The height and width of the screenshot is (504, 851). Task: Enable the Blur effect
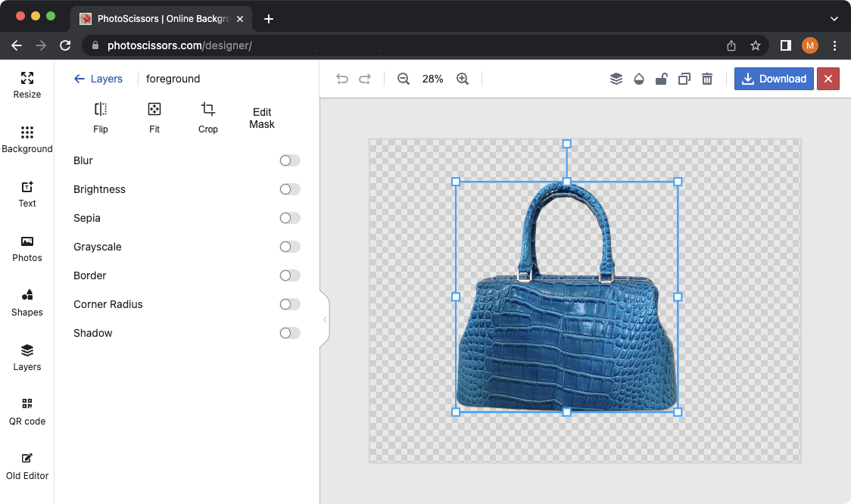(288, 160)
